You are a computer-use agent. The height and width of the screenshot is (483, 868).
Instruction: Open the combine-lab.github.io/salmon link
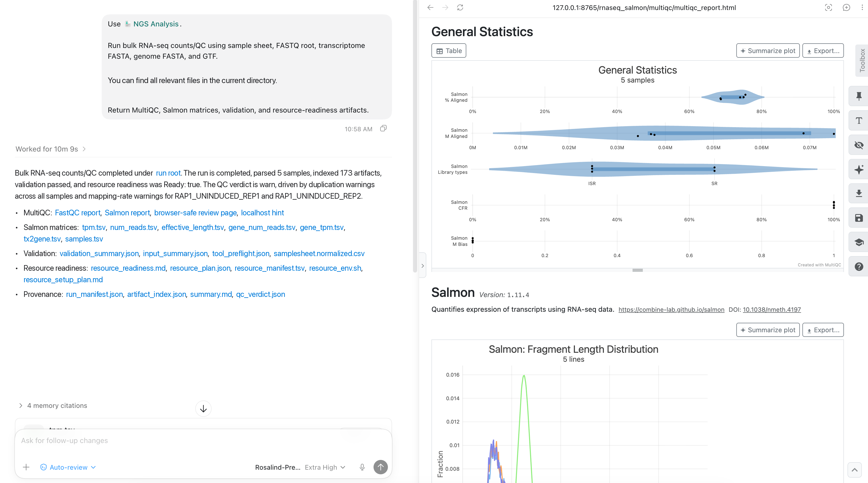tap(671, 310)
